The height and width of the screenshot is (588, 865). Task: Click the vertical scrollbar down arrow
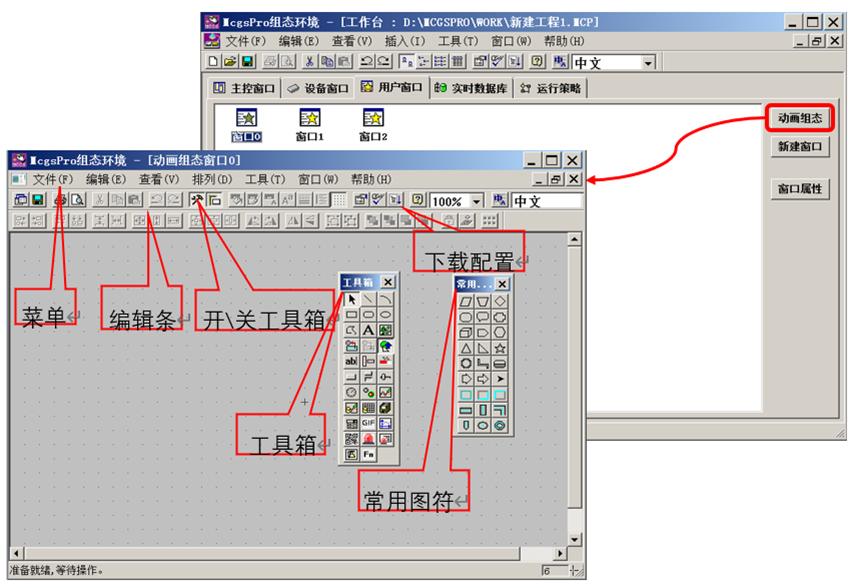point(574,540)
